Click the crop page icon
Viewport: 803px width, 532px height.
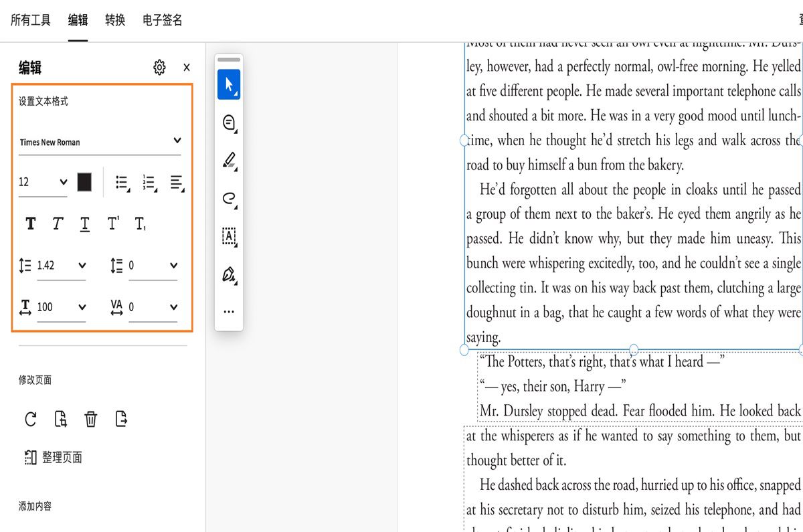61,420
